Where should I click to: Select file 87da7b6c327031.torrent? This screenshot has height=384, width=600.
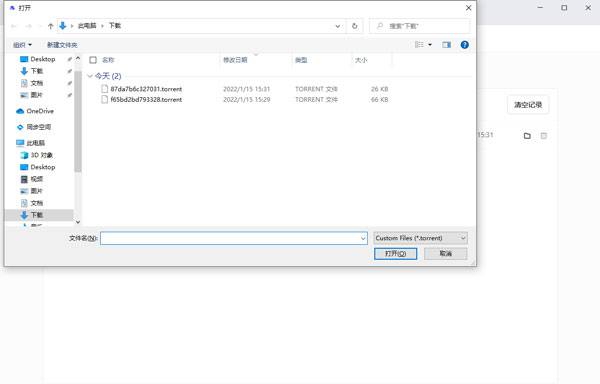[146, 89]
